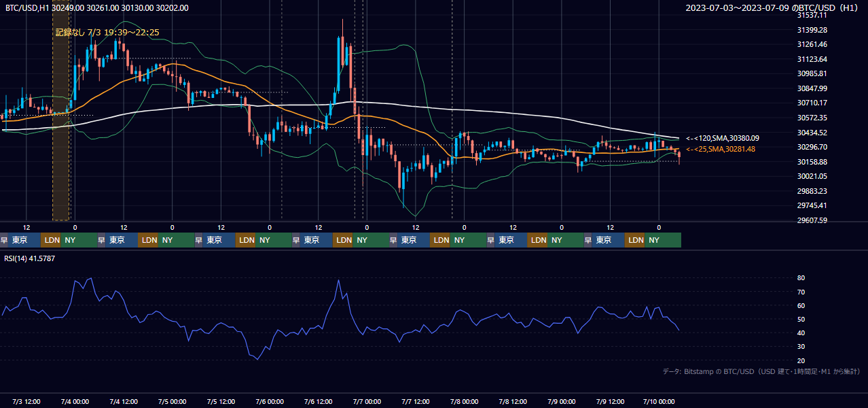
Task: Click price axis label 31261.46
Action: coord(812,44)
